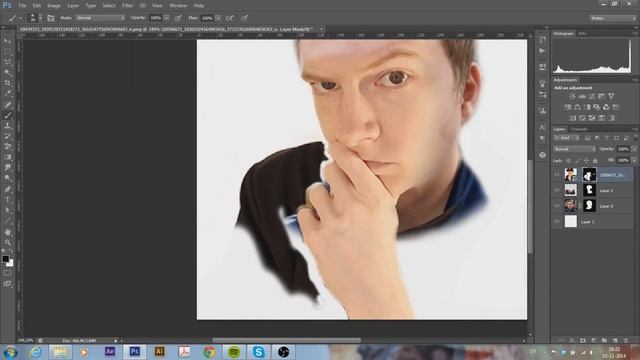The width and height of the screenshot is (640, 360).
Task: Select the Blur tool
Action: pyautogui.click(x=7, y=168)
